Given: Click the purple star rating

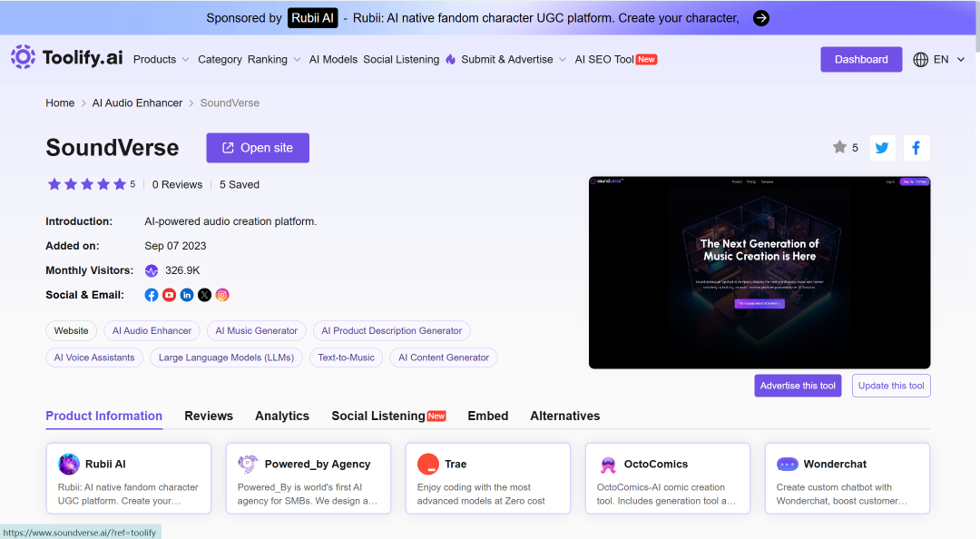Looking at the screenshot, I should tap(87, 184).
